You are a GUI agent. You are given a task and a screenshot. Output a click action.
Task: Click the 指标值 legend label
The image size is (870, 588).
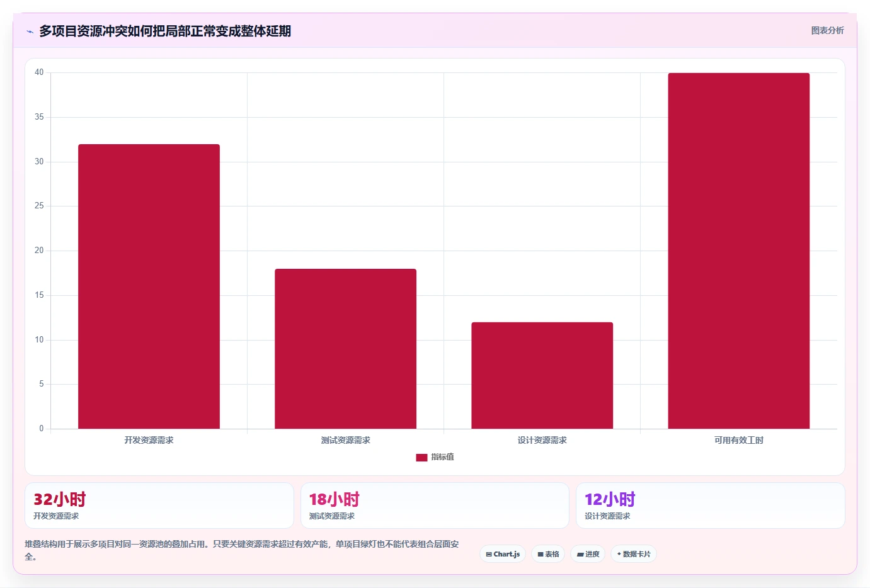442,457
